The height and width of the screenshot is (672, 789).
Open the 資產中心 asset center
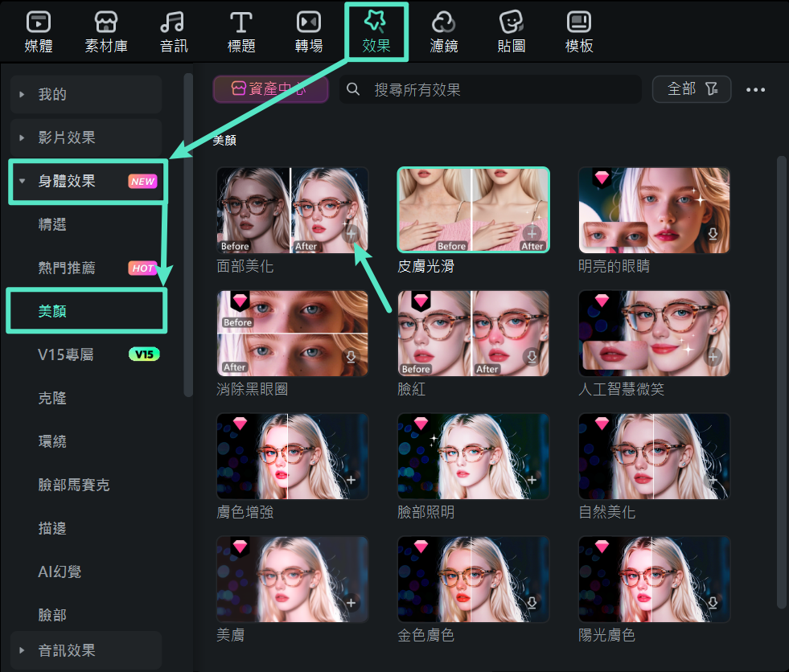[270, 90]
